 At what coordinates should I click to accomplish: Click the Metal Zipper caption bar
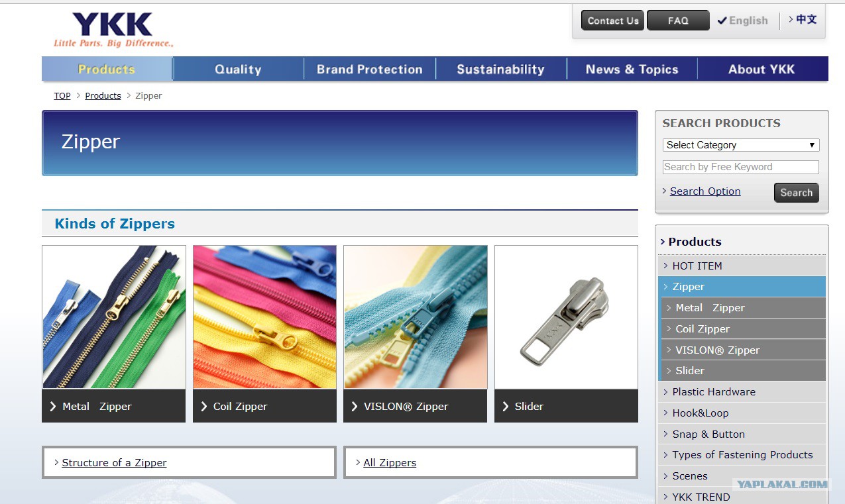pos(114,406)
